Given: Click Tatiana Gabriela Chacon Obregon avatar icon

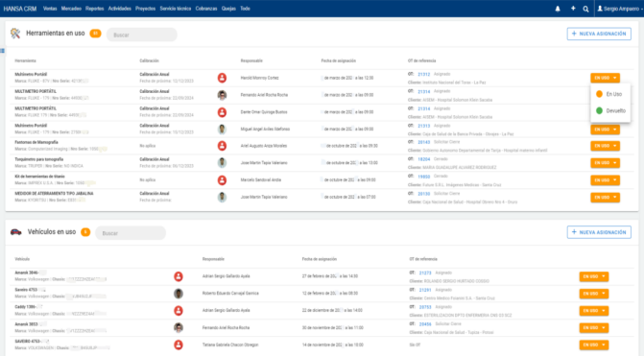Looking at the screenshot, I should pos(179,344).
